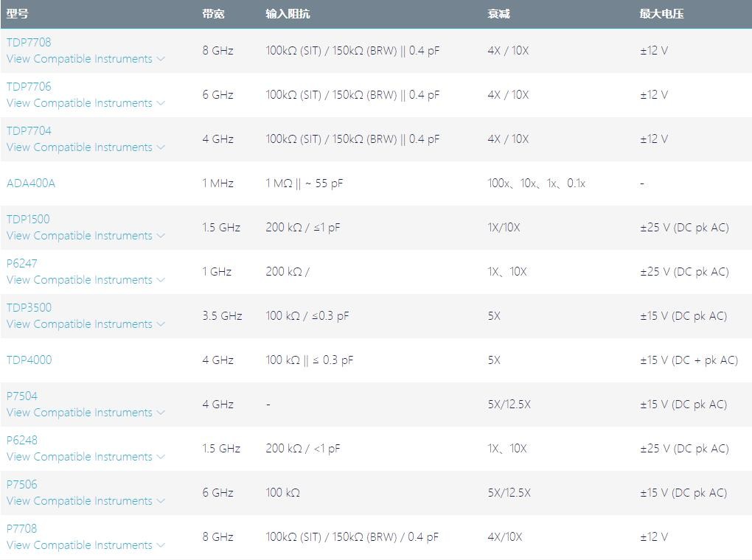The width and height of the screenshot is (752, 560).
Task: Select '±15 V (DC pk AC)' in TDP3500 row
Action: [x=683, y=316]
